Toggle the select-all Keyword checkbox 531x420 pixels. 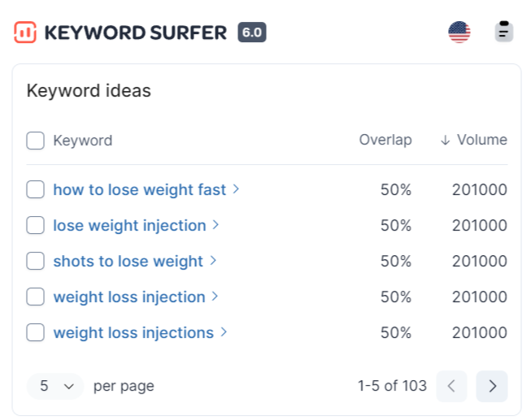[x=35, y=141]
